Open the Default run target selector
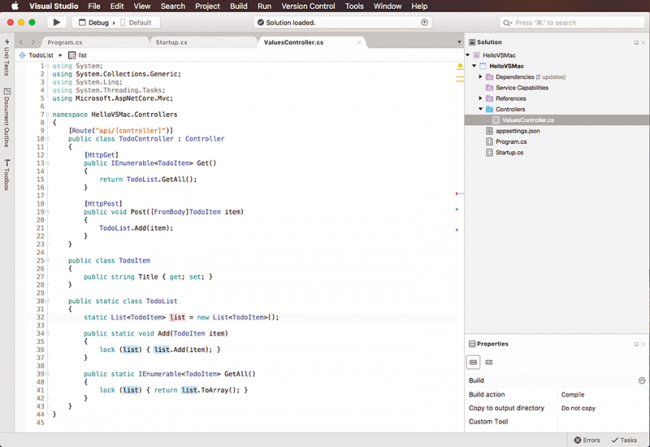 pos(136,22)
